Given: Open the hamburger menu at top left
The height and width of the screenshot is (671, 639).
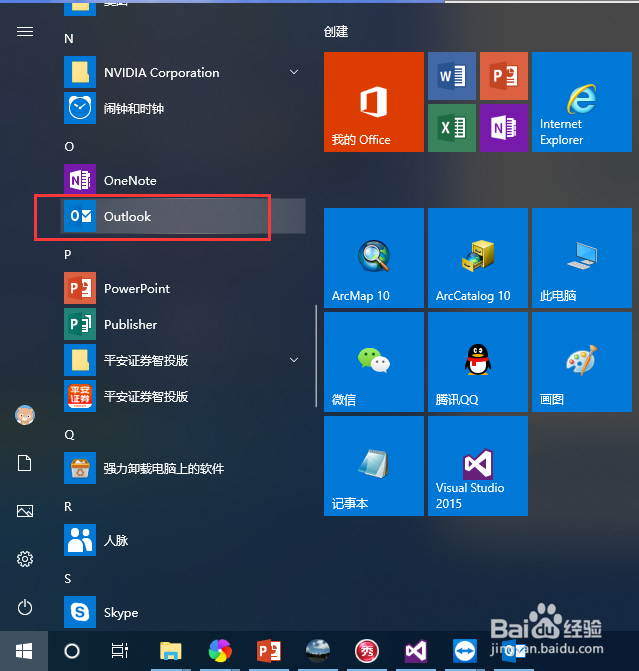Looking at the screenshot, I should pos(25,32).
